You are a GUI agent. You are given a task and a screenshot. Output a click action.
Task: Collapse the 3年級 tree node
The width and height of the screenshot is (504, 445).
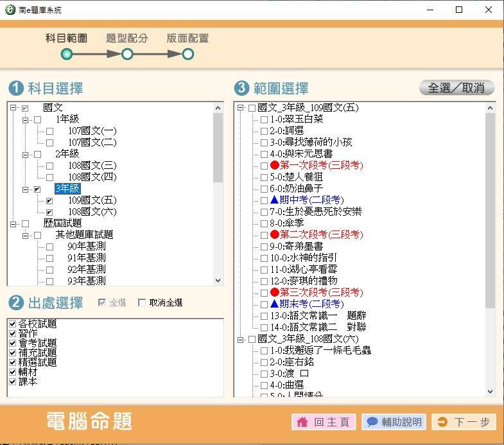(x=26, y=189)
